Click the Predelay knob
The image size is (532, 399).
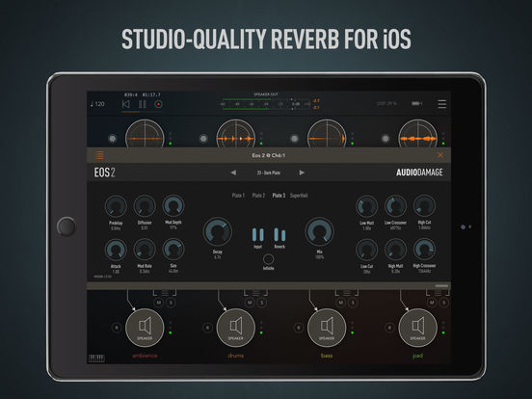(116, 206)
